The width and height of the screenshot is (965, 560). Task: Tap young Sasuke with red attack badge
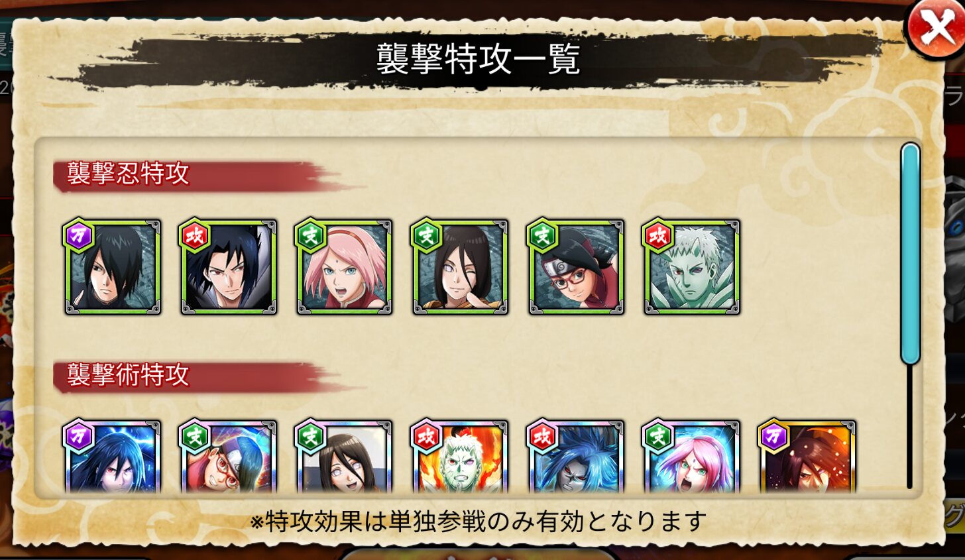[x=229, y=267]
